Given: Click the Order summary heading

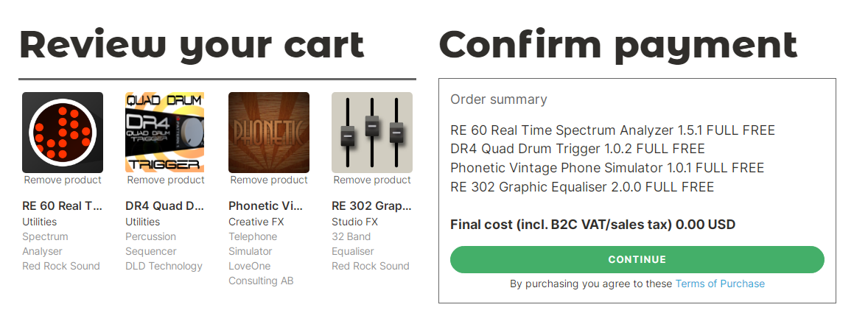Looking at the screenshot, I should [x=499, y=99].
